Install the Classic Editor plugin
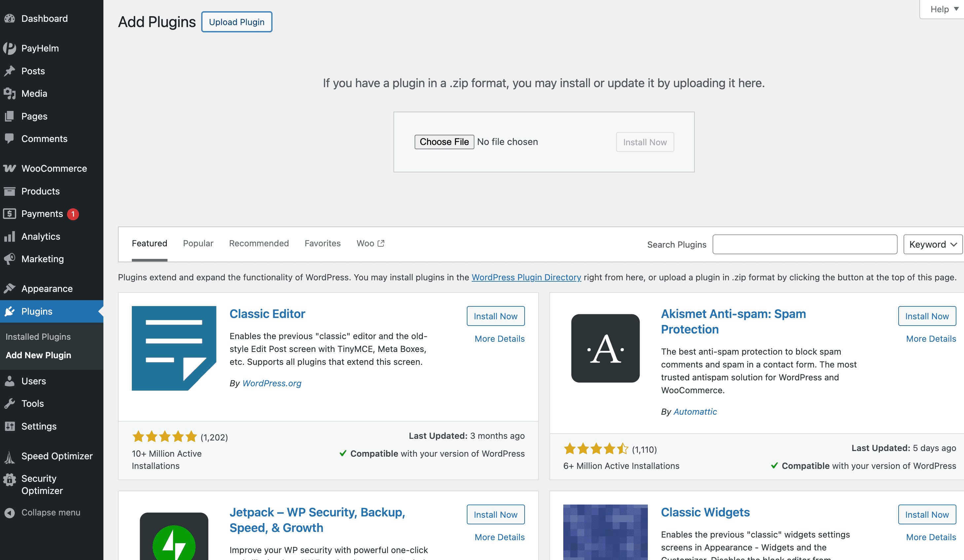 tap(495, 316)
